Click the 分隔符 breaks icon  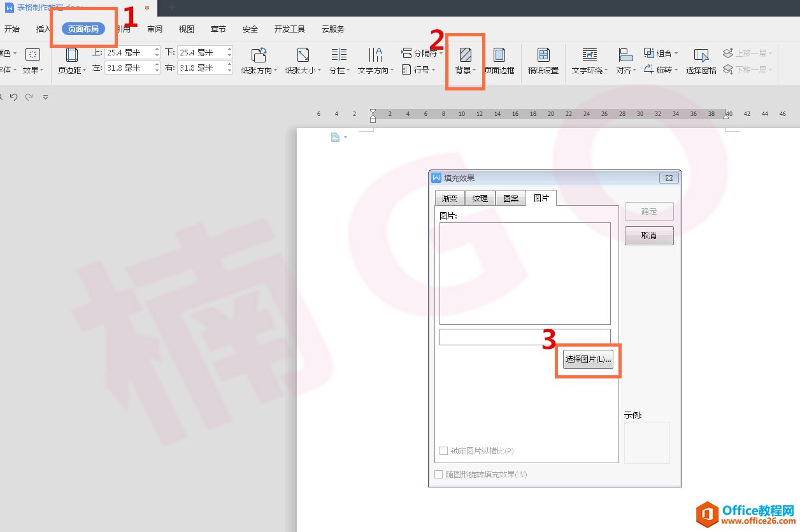[407, 53]
